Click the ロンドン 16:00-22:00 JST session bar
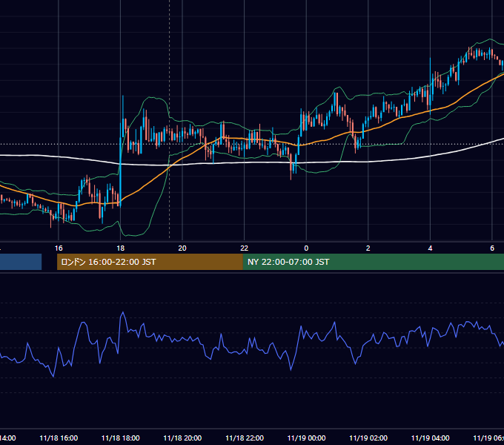 (150, 262)
